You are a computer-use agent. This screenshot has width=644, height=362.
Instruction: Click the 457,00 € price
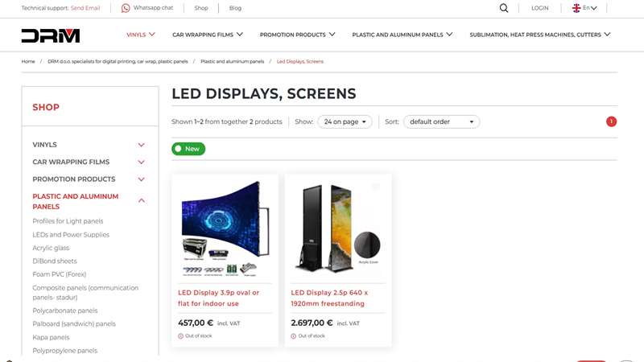pos(195,323)
